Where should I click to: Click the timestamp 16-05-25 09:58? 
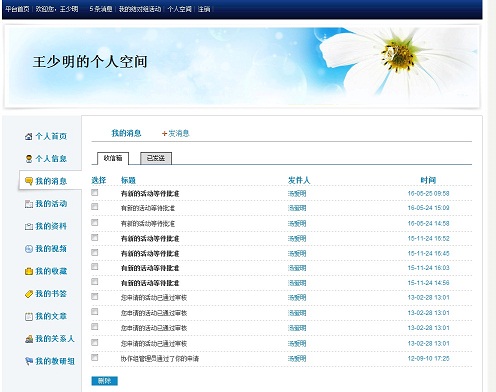(x=428, y=193)
